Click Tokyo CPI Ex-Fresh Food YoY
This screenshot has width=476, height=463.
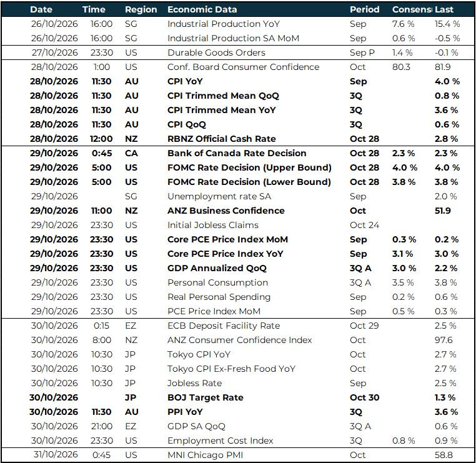[x=231, y=369]
